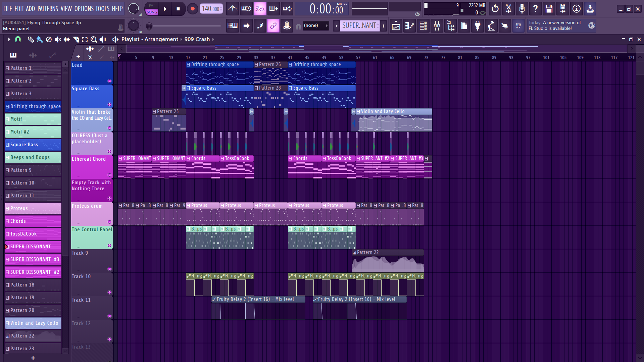Click the arrow after 909 Crash
The image size is (644, 362).
coord(213,39)
